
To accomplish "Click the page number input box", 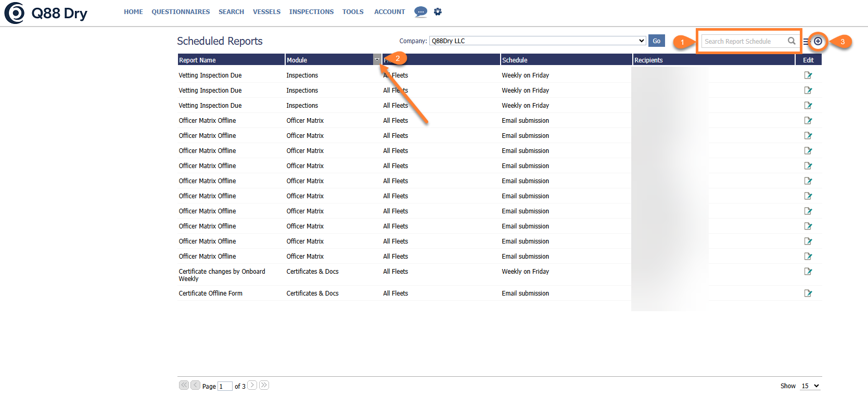I will 224,386.
